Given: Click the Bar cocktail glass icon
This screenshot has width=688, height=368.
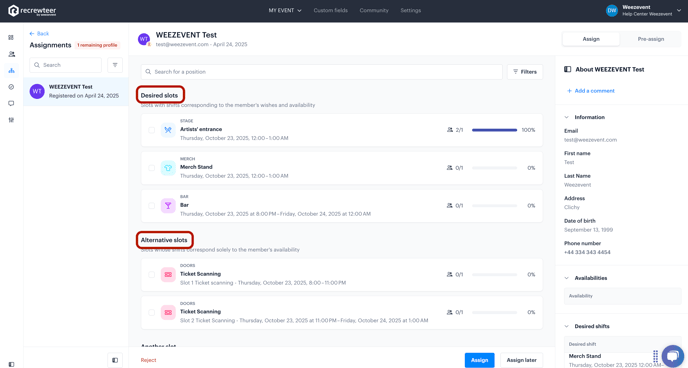Looking at the screenshot, I should pyautogui.click(x=168, y=205).
